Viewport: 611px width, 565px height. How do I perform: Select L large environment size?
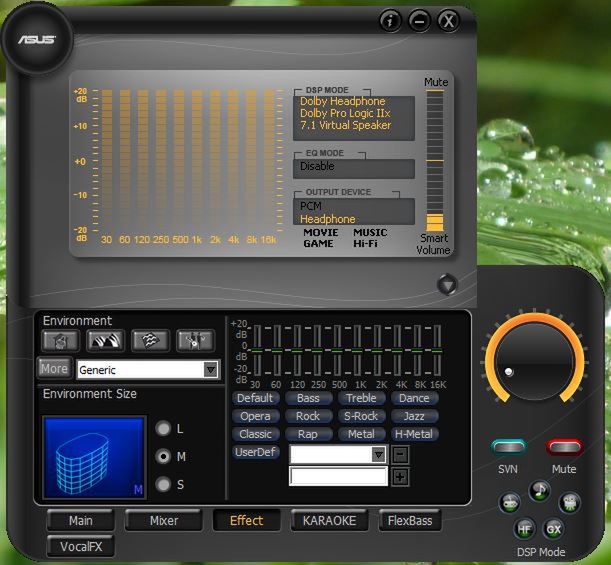point(163,428)
